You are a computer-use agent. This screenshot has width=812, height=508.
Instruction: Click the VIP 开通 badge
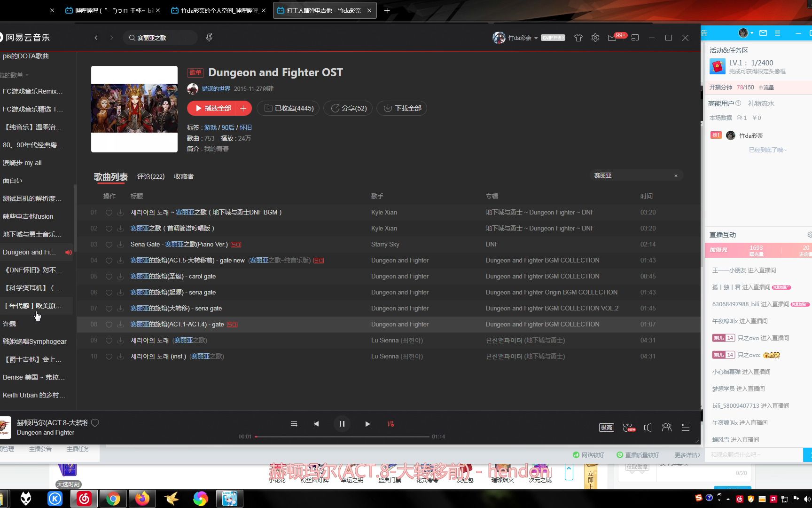(553, 38)
